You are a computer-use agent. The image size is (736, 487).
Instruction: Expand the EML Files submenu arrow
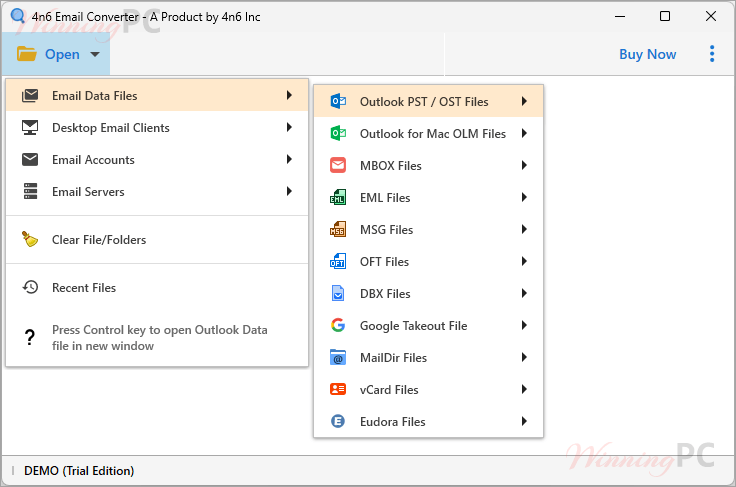(524, 197)
